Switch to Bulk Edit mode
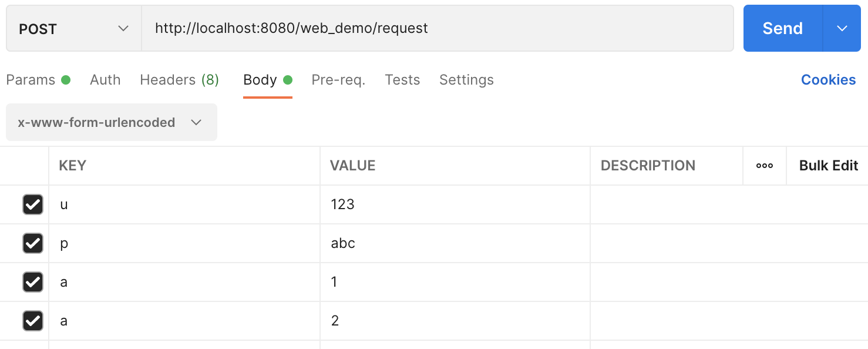This screenshot has width=868, height=349. [828, 166]
